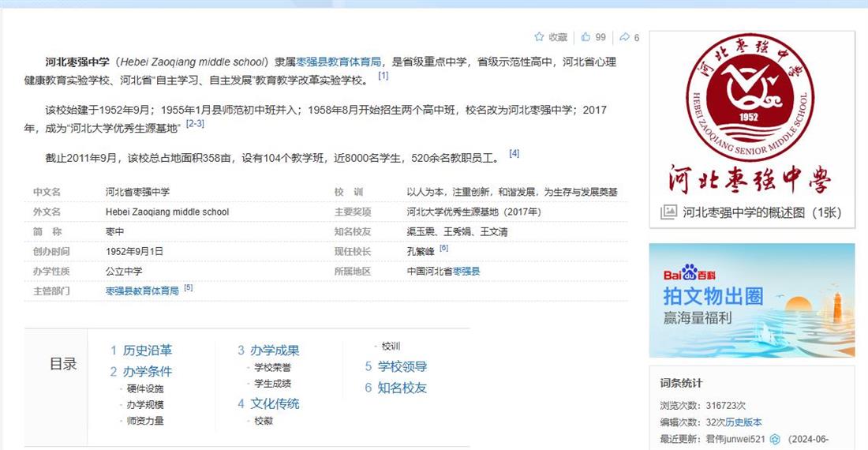Click the 浏览次数 316723次 entry
This screenshot has height=450, width=868.
tap(702, 406)
